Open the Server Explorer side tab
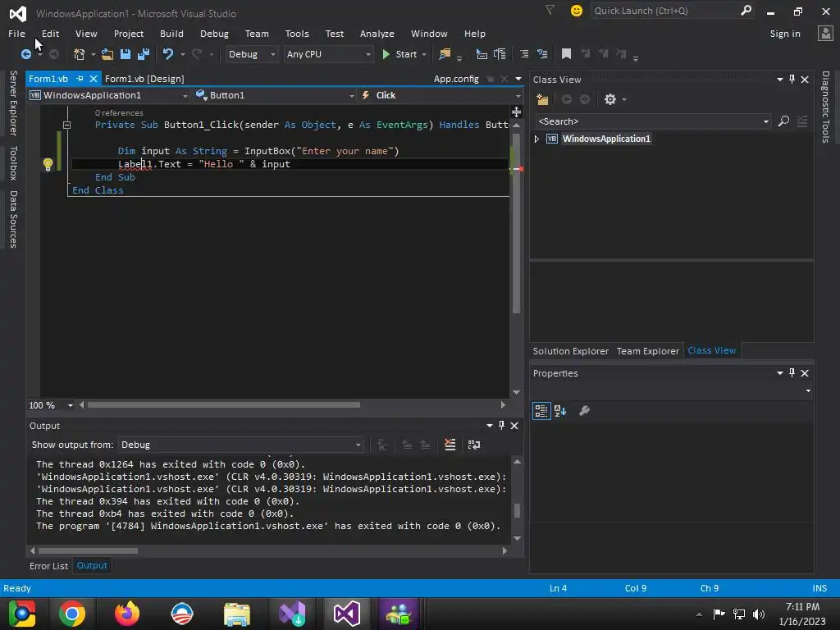The width and height of the screenshot is (840, 630). (13, 103)
